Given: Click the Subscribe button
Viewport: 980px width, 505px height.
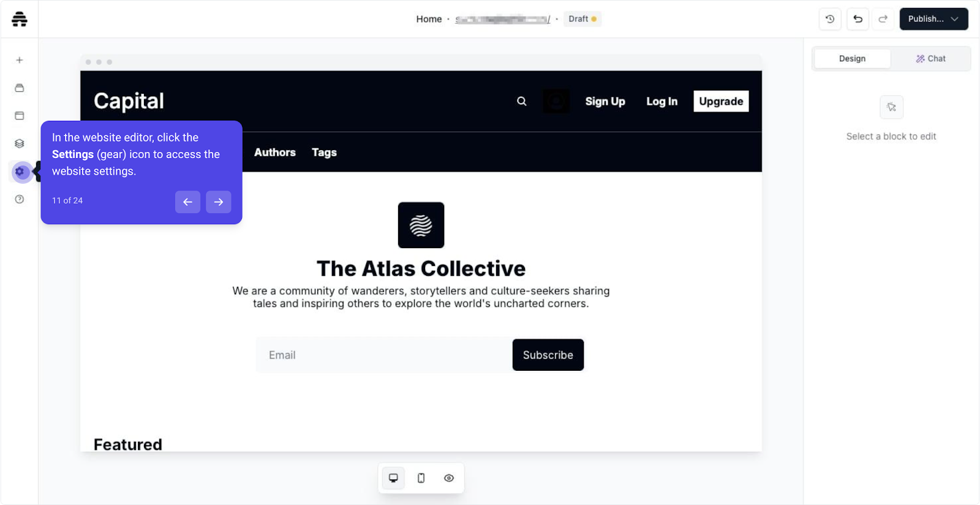Looking at the screenshot, I should click(x=548, y=355).
